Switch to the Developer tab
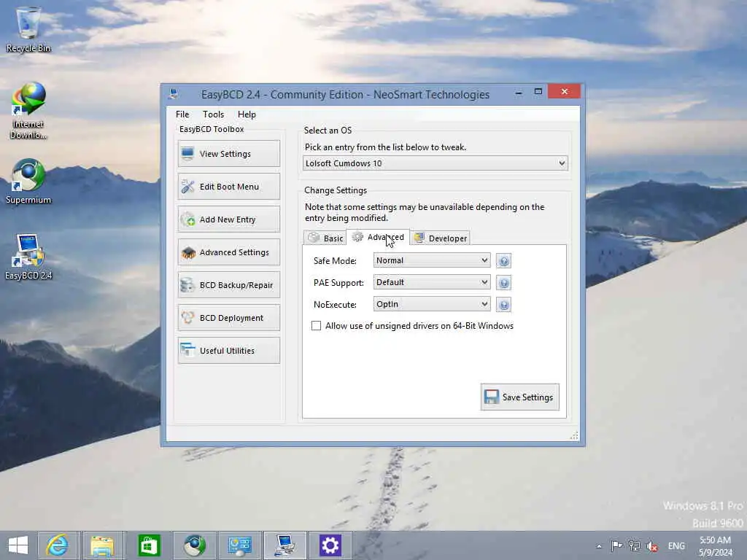747x560 pixels. pyautogui.click(x=441, y=238)
